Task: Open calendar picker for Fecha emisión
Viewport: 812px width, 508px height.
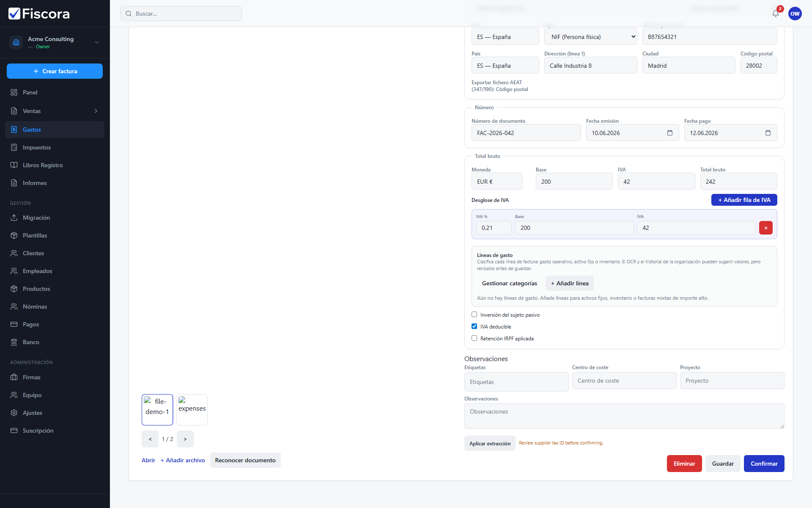Action: pos(670,133)
